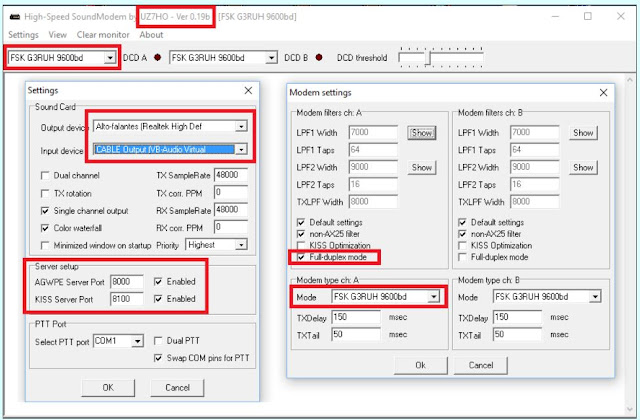Open Mode dropdown for modem channel A
The image size is (640, 420).
pyautogui.click(x=433, y=297)
